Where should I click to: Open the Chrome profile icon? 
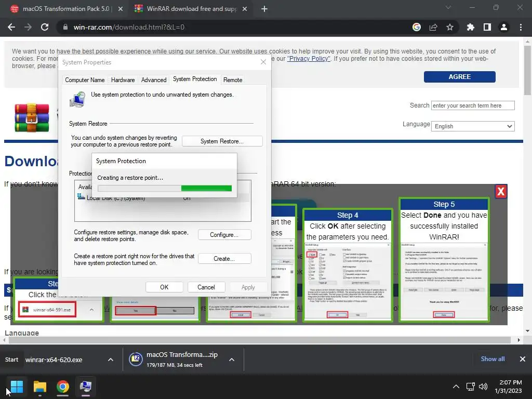(504, 27)
